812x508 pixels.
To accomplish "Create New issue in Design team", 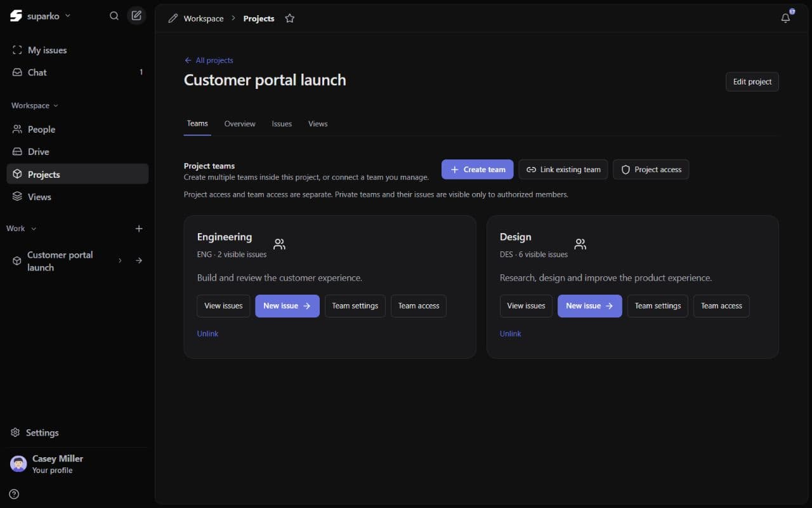I will 590,305.
